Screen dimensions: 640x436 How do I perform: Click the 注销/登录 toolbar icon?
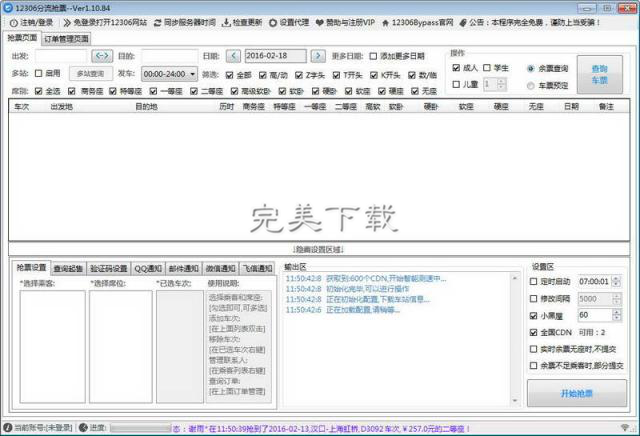[x=13, y=23]
